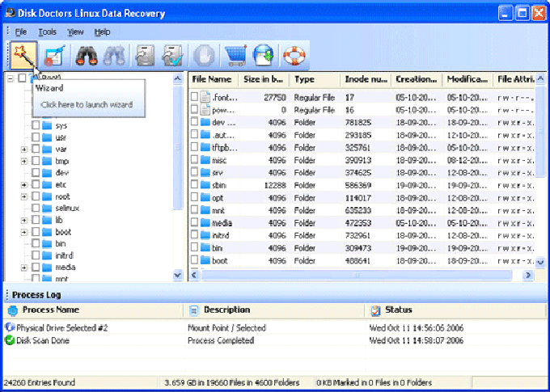550x392 pixels.
Task: Open the Tools menu
Action: click(48, 32)
